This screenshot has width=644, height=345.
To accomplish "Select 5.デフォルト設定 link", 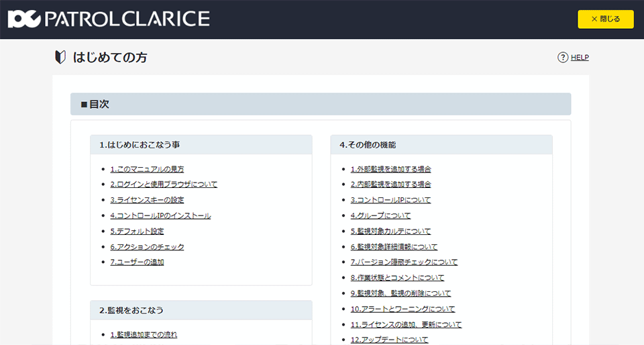I will [x=137, y=232].
